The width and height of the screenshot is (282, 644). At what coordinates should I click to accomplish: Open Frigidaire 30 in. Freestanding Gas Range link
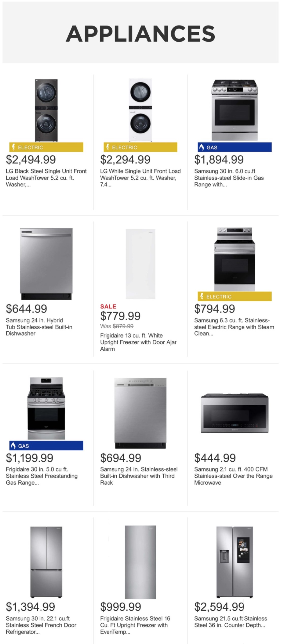coord(42,476)
